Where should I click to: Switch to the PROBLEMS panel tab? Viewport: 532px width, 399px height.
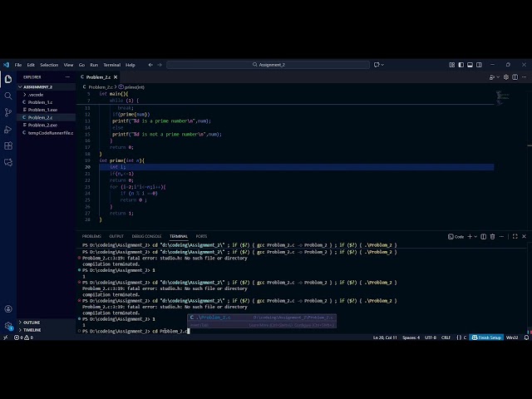(91, 236)
